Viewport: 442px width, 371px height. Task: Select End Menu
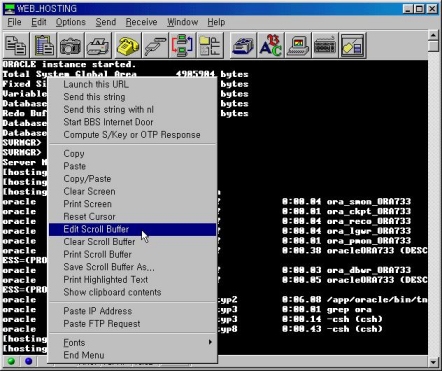pos(132,355)
